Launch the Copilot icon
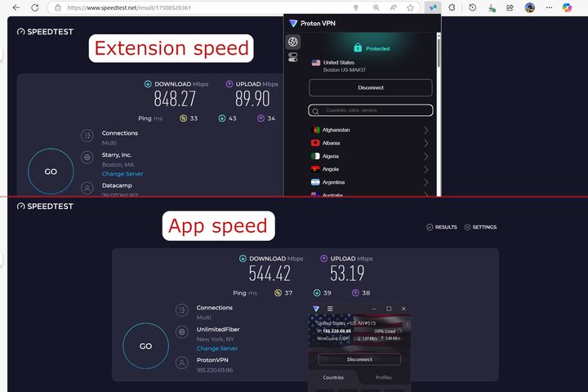588x392 pixels. coord(567,7)
